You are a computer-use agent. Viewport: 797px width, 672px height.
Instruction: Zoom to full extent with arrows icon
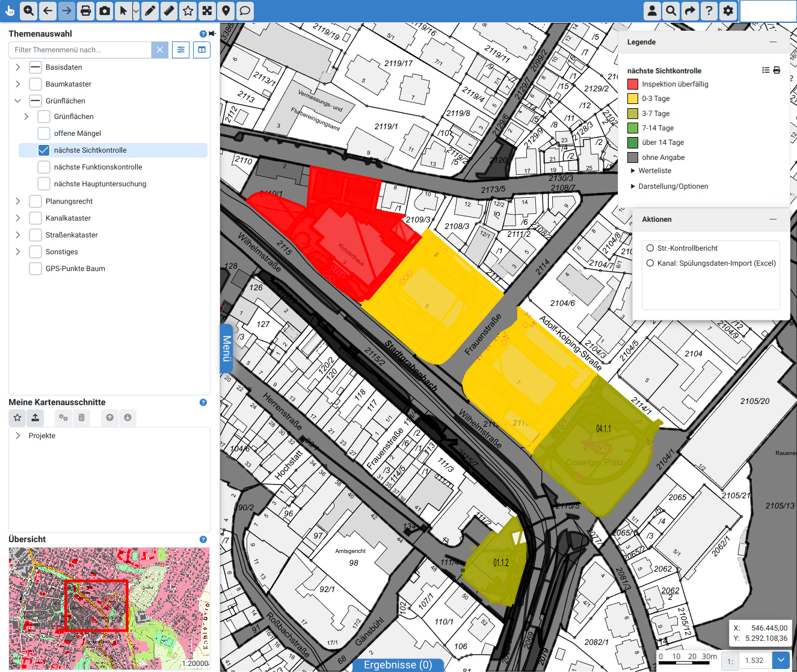click(x=207, y=11)
